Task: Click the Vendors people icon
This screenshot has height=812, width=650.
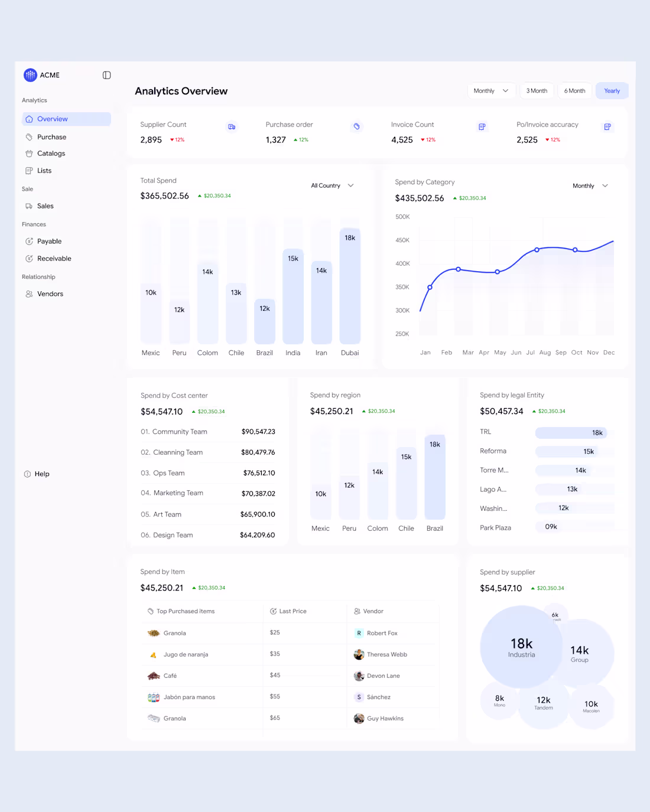Action: (29, 294)
